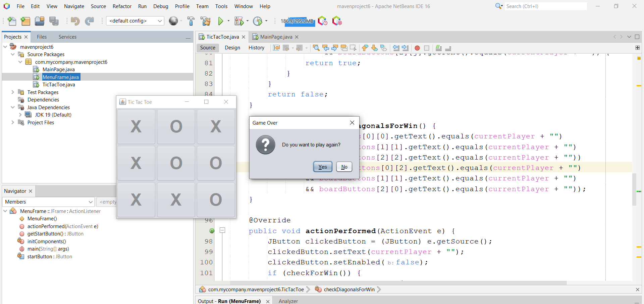Switch to the History view of TicTacToe.java
Image resolution: width=644 pixels, height=304 pixels.
click(x=256, y=48)
